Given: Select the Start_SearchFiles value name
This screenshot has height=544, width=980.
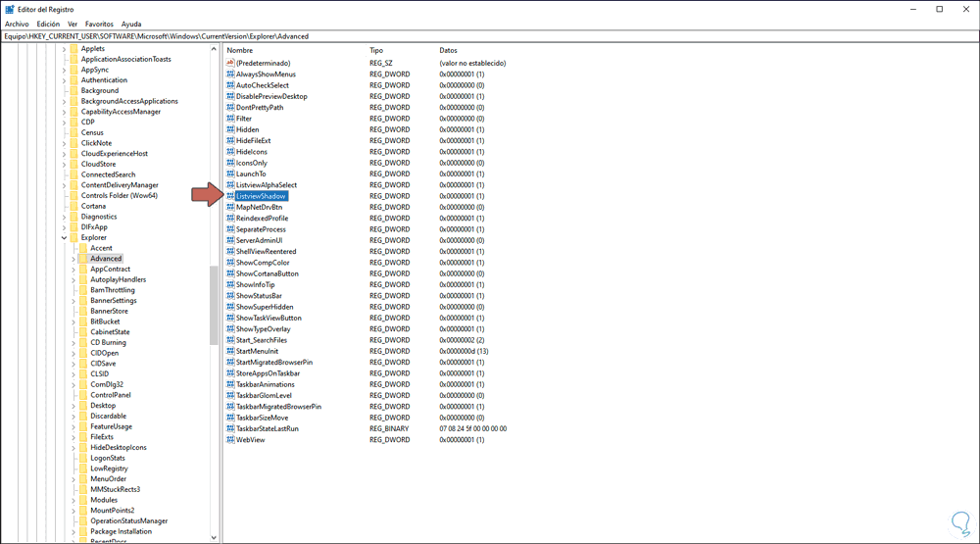Looking at the screenshot, I should coord(262,340).
